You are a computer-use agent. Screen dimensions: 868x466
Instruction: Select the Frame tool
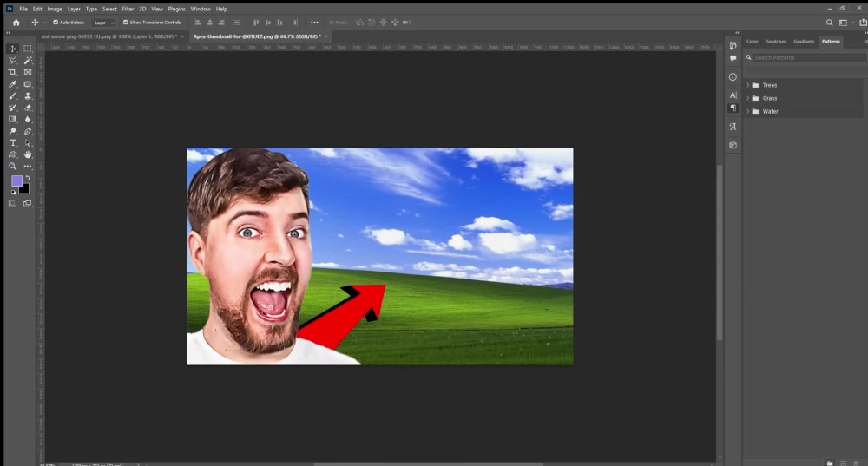tap(28, 73)
